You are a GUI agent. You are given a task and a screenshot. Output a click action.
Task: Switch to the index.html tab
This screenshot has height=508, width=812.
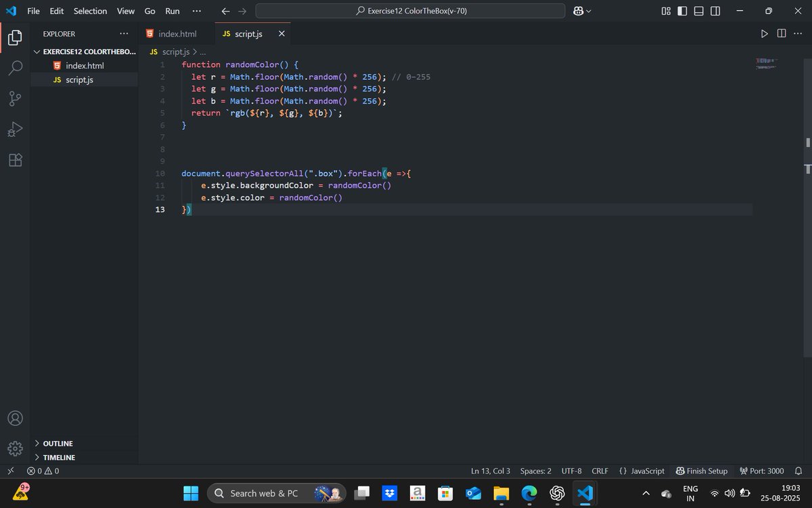177,34
